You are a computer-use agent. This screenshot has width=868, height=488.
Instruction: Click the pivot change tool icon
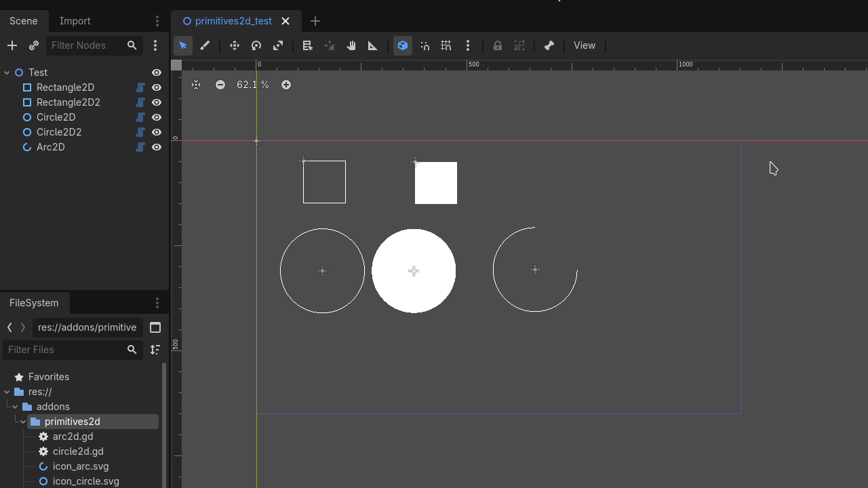tap(330, 45)
